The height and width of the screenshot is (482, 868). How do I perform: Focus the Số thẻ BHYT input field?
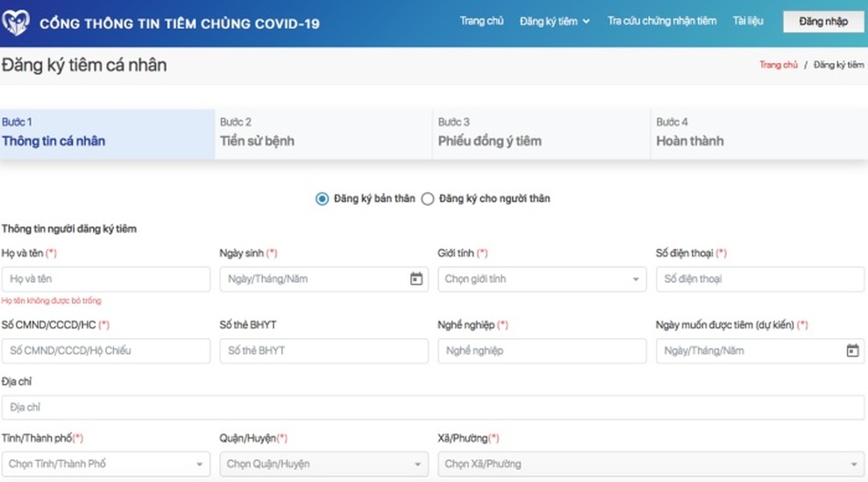click(324, 351)
